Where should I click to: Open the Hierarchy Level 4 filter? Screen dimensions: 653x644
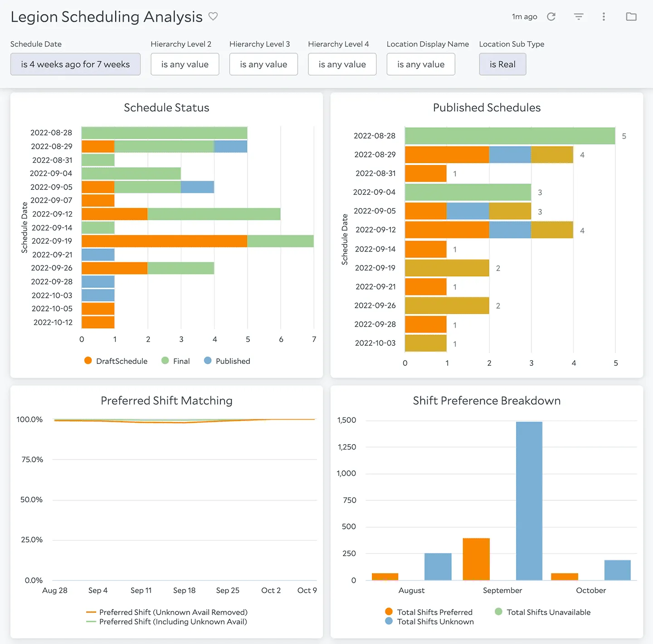tap(342, 64)
